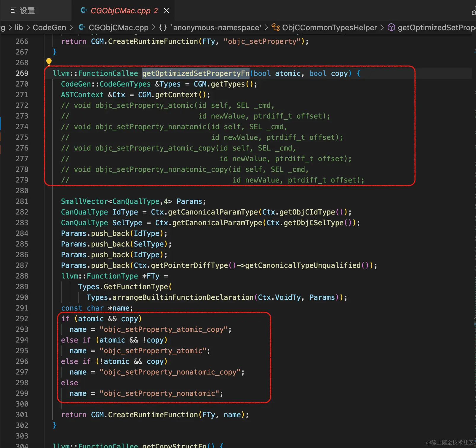Image resolution: width=476 pixels, height=448 pixels.
Task: Open the lib breadcrumb folder
Action: [x=19, y=28]
